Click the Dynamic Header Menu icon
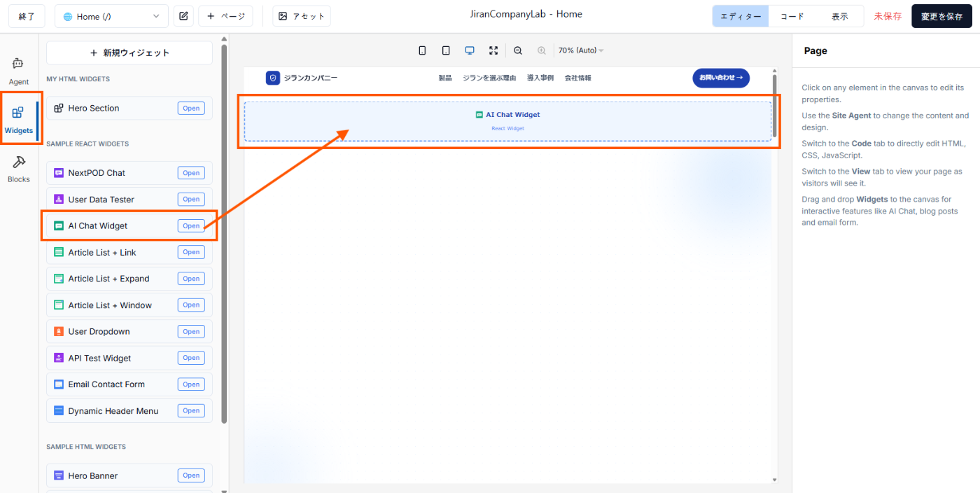This screenshot has width=980, height=493. tap(59, 411)
